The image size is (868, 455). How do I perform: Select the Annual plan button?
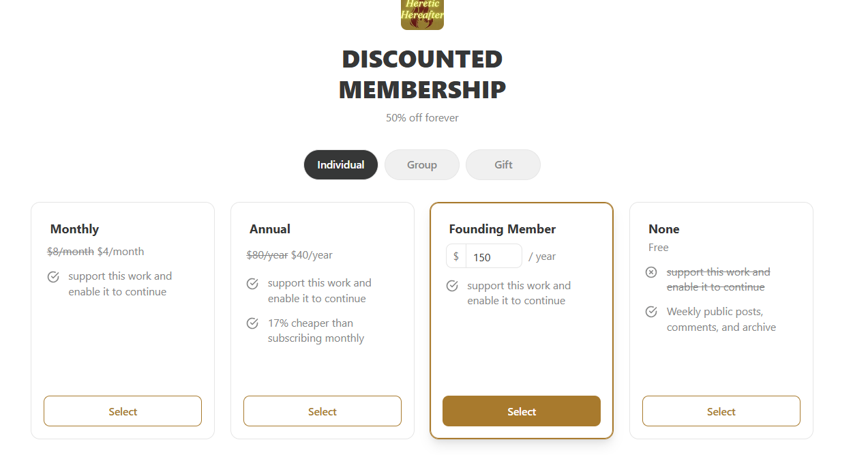(323, 411)
